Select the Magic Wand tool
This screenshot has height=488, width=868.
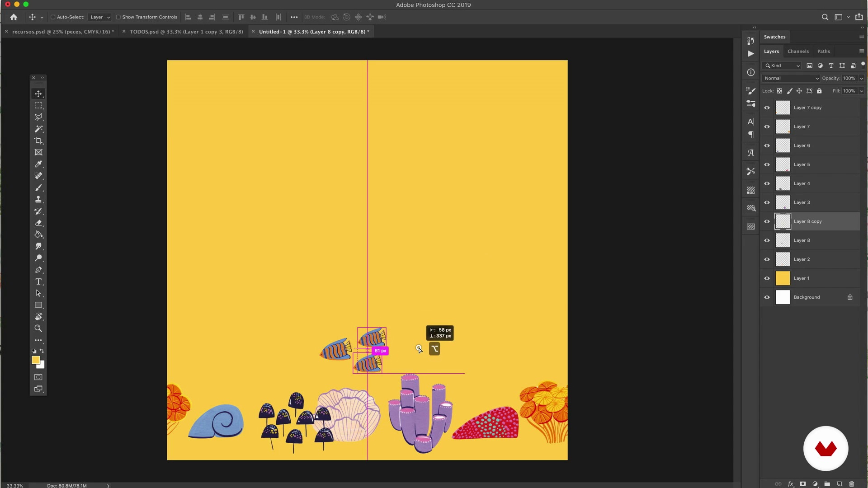(x=38, y=129)
